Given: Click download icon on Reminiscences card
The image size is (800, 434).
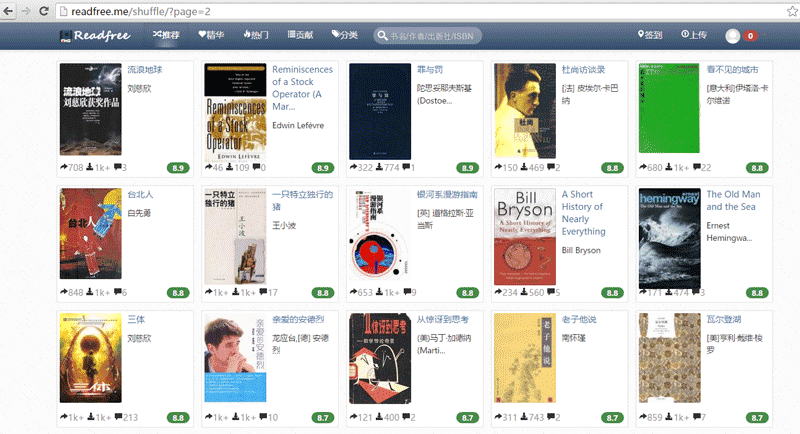Looking at the screenshot, I should [x=230, y=167].
